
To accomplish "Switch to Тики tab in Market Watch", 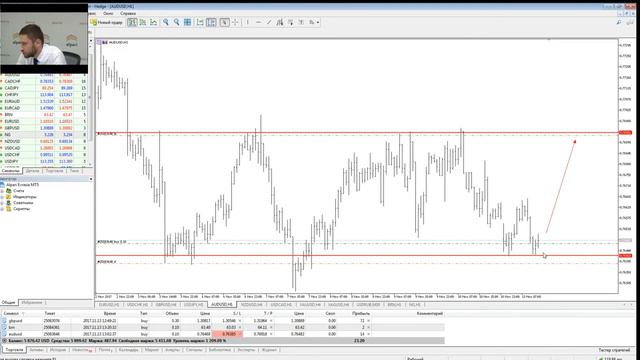I will click(74, 171).
